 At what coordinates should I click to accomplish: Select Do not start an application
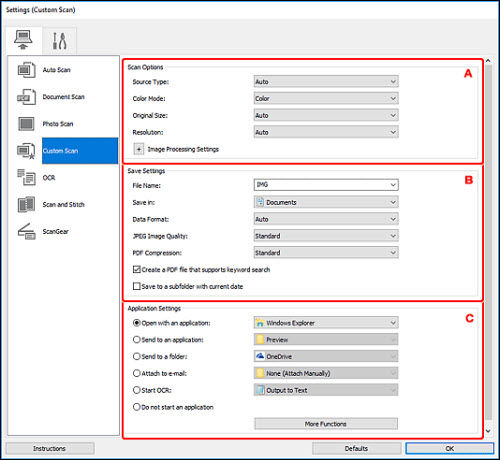click(x=137, y=407)
